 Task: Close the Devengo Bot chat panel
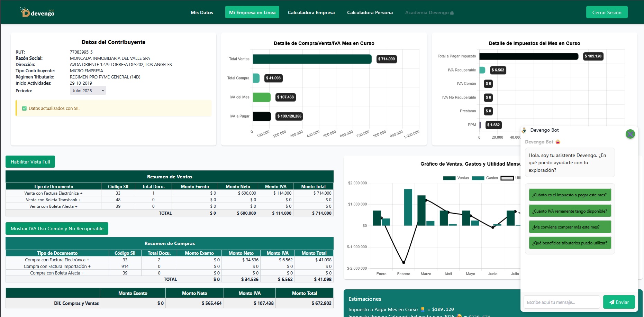(630, 134)
